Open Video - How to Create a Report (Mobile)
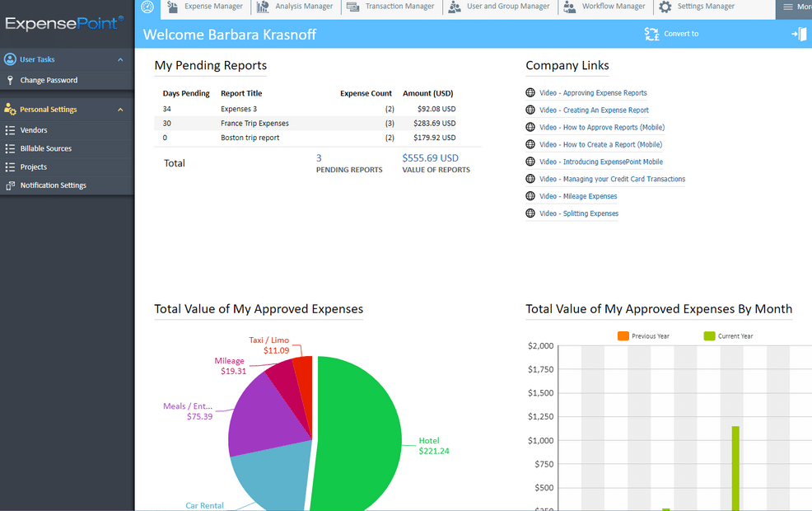The image size is (812, 511). (600, 144)
